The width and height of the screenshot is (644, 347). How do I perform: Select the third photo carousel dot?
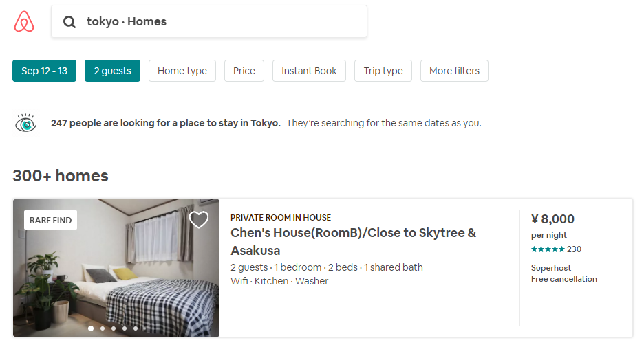click(x=113, y=328)
